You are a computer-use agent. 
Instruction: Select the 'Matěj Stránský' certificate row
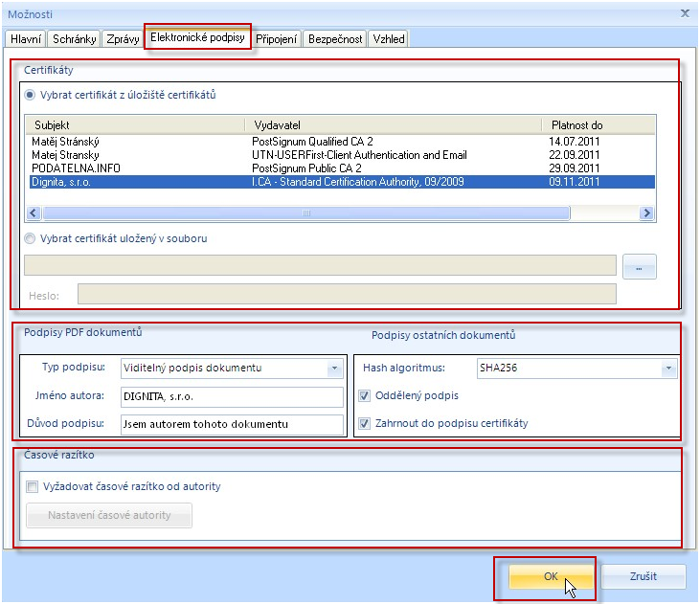coord(342,142)
